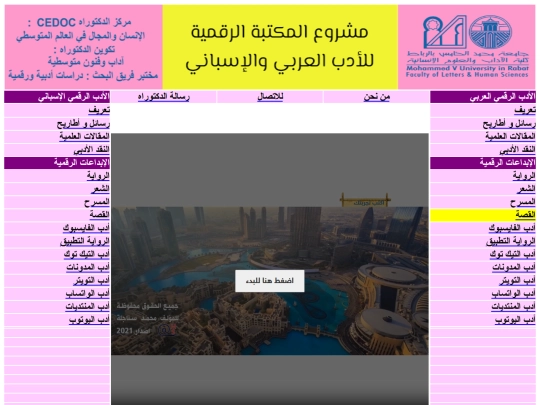Open المسرح in the Spanish literature column
The width and height of the screenshot is (540, 405).
[x=97, y=202]
